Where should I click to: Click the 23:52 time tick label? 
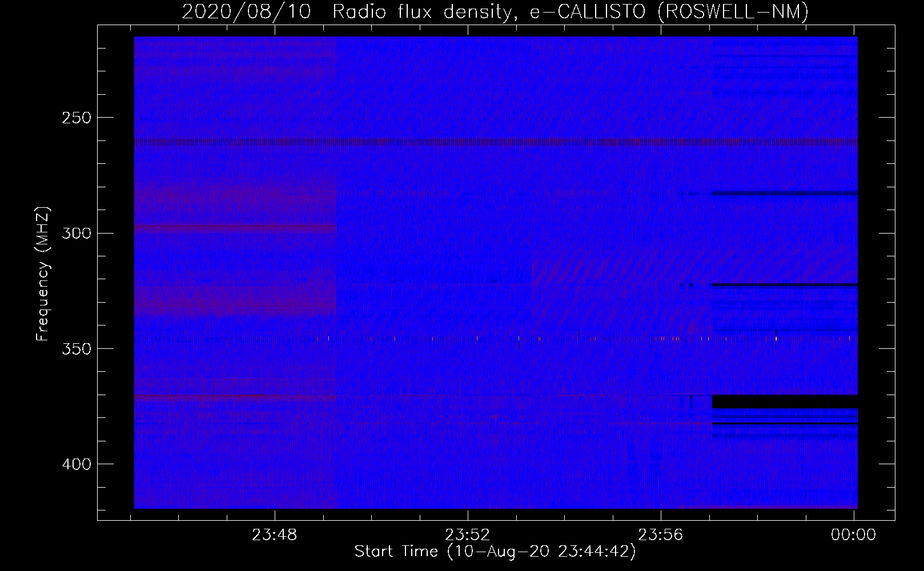(468, 535)
